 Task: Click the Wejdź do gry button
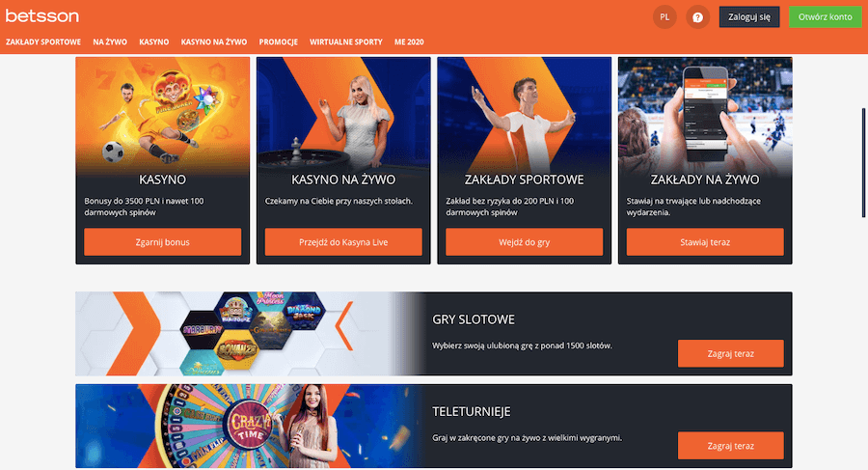525,242
